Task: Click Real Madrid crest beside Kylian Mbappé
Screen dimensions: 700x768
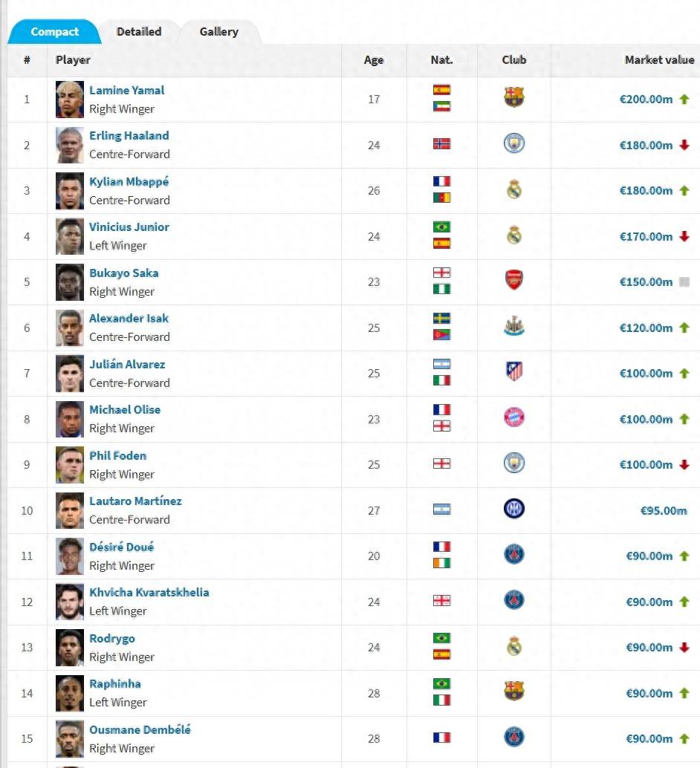Action: (513, 190)
